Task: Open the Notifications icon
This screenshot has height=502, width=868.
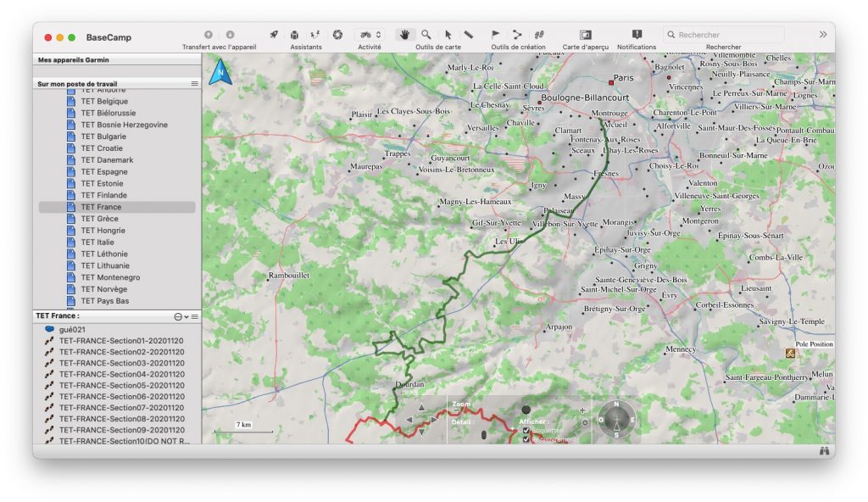Action: 637,34
